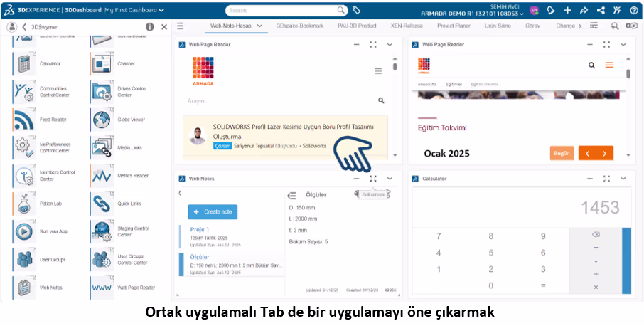Click the info icon in 3DSwymer panel
Viewport: 644px width, 326px height.
[x=149, y=27]
